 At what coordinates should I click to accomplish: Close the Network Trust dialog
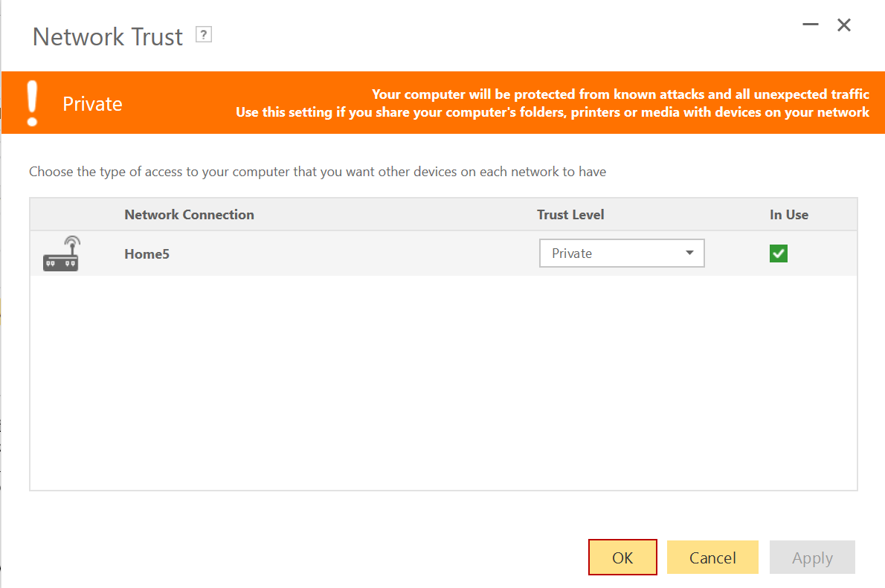tap(844, 25)
